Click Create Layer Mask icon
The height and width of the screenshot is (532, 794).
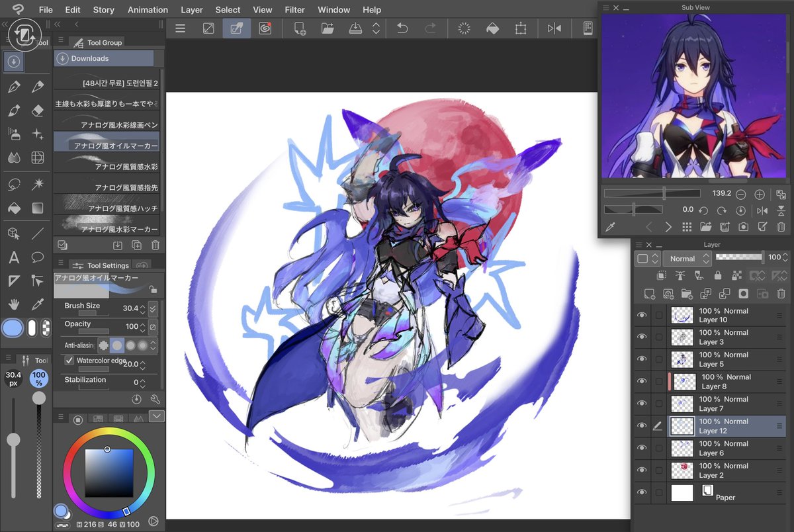743,294
